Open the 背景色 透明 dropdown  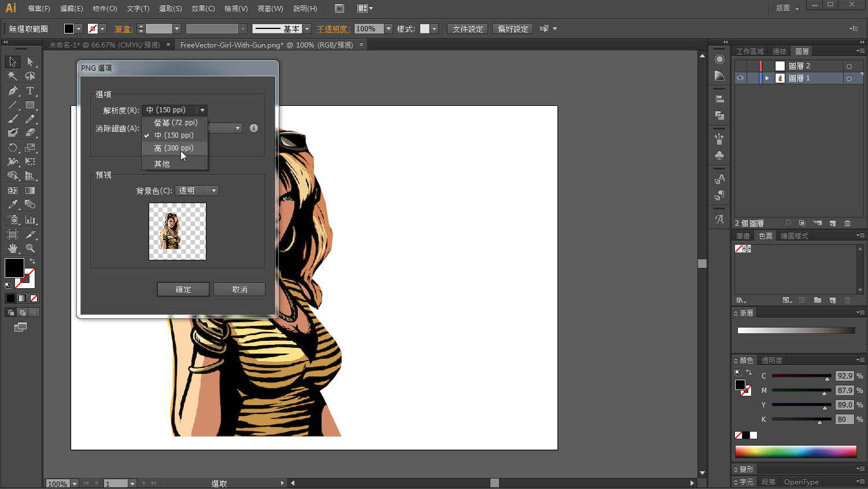click(x=197, y=190)
